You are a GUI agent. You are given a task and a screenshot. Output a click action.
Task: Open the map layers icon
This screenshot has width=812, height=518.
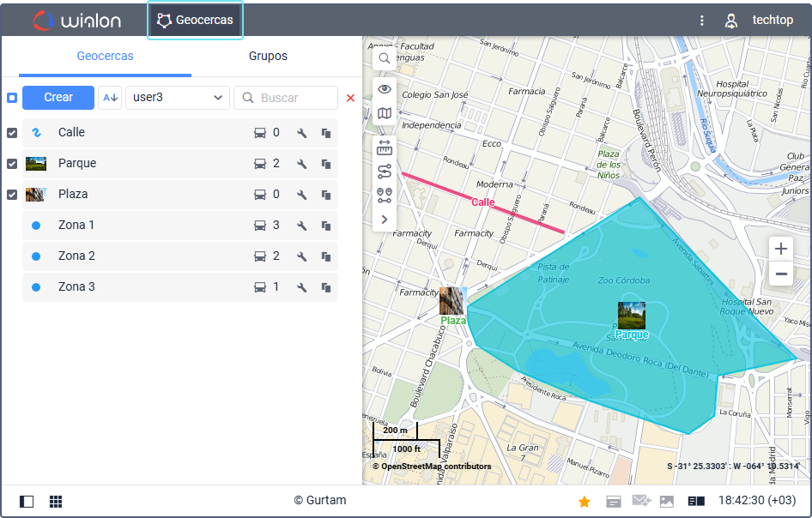(385, 113)
